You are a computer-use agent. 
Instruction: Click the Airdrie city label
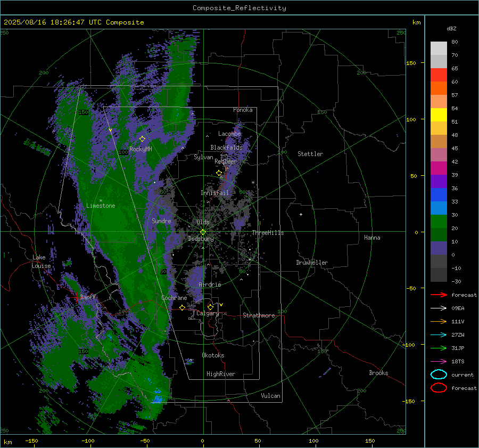point(210,284)
